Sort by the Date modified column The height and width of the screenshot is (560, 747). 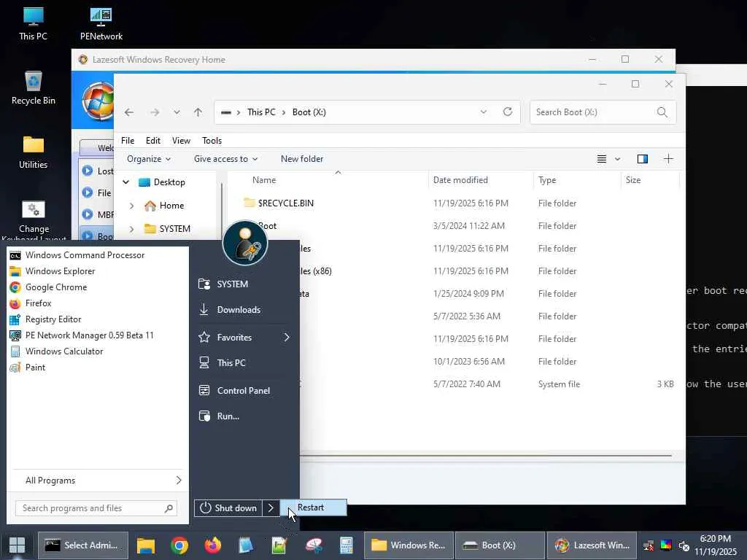tap(480, 180)
